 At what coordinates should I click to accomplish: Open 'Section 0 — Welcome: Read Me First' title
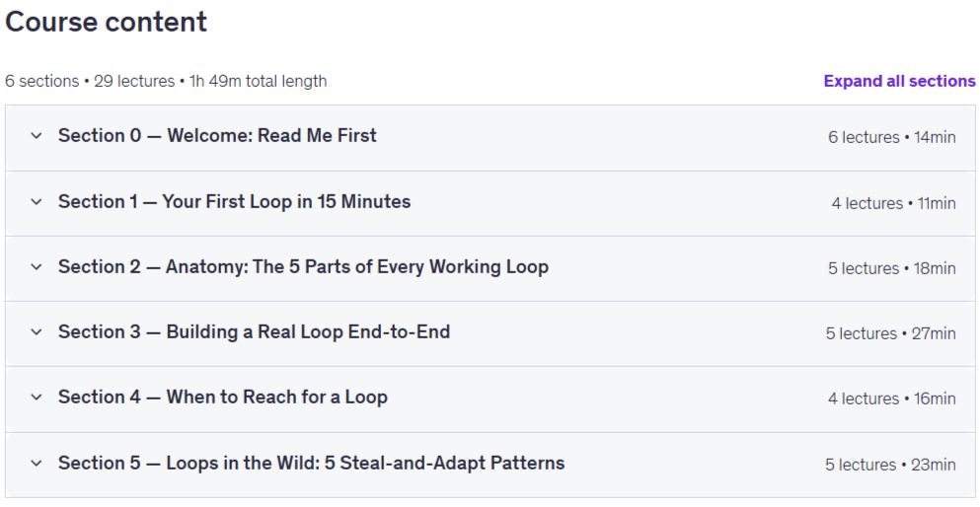point(217,135)
